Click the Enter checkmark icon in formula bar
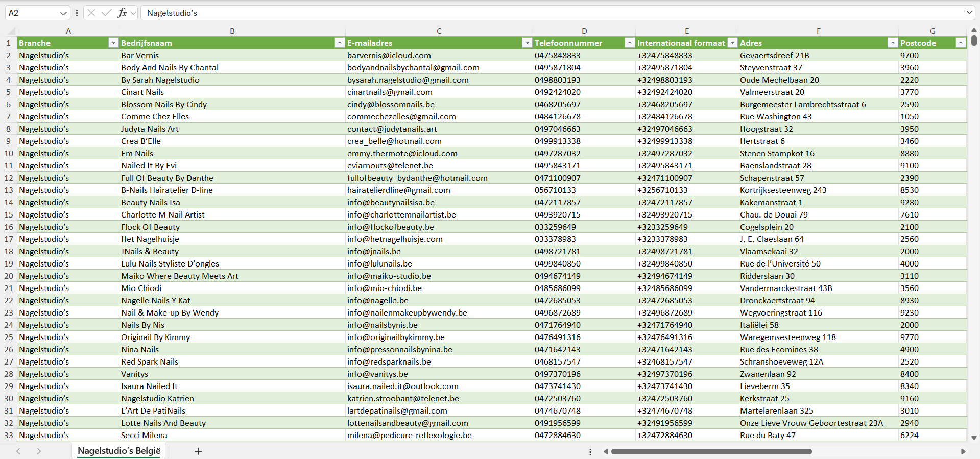Viewport: 980px width, 459px height. (106, 13)
